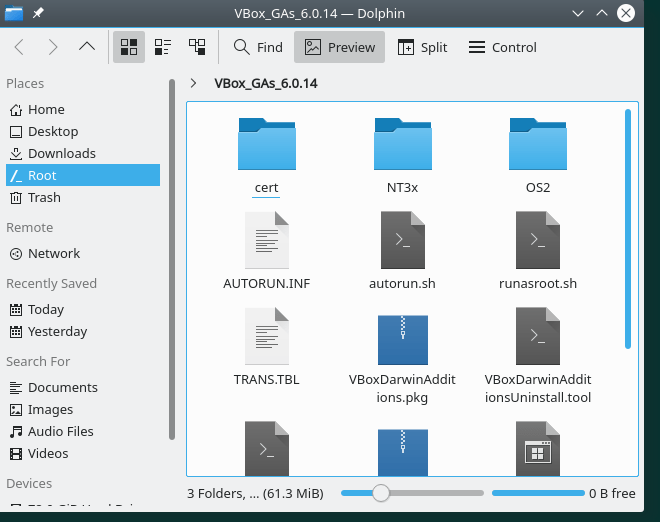Click the "OS2" folder name label
The width and height of the screenshot is (660, 522).
point(538,187)
